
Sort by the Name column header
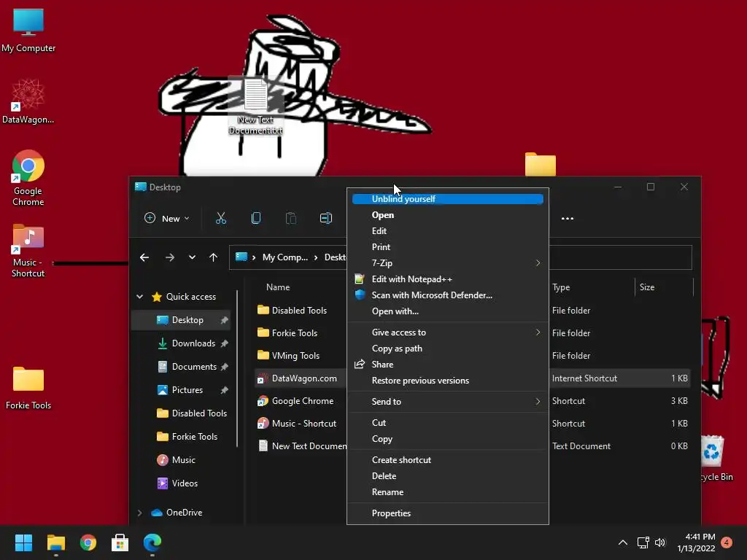[x=278, y=287]
